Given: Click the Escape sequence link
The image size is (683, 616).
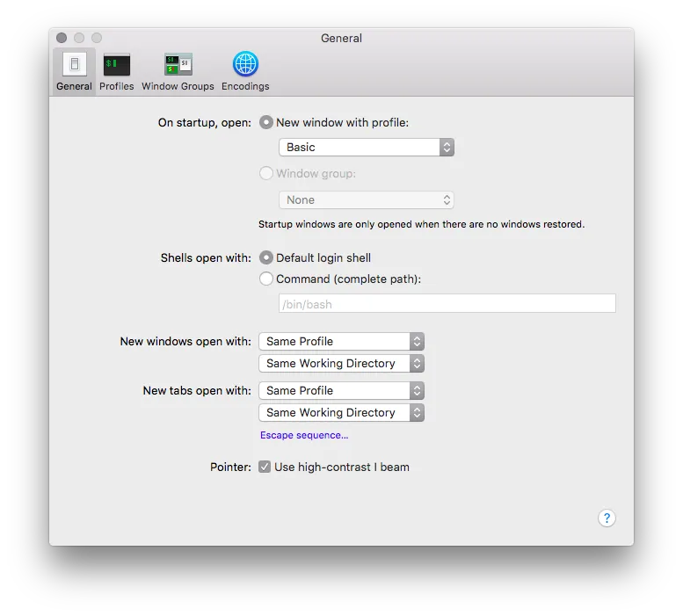Looking at the screenshot, I should click(304, 435).
